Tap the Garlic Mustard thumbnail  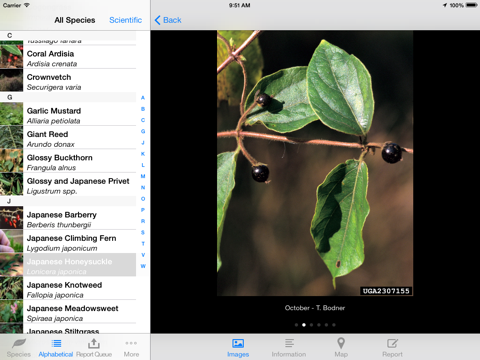tap(11, 114)
